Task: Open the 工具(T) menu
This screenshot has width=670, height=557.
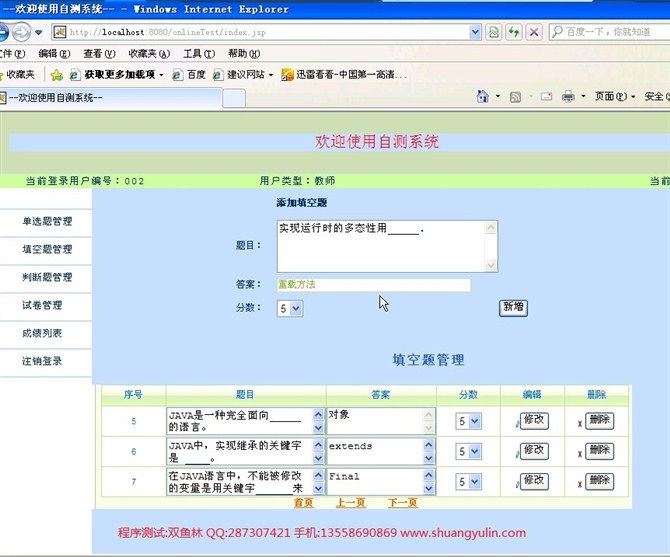Action: click(199, 54)
